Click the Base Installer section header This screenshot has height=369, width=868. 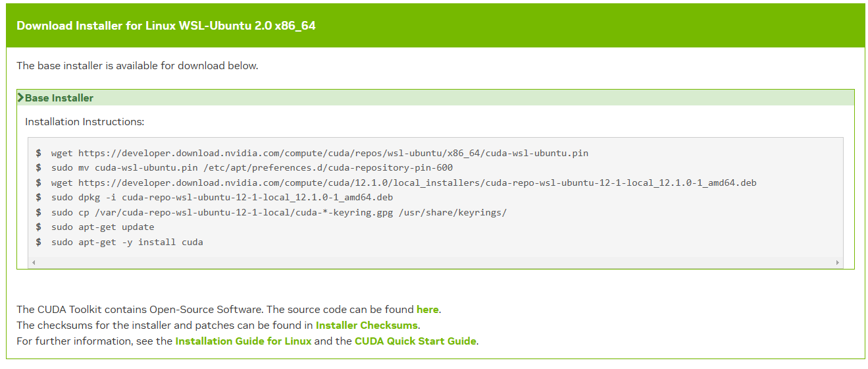(x=436, y=98)
